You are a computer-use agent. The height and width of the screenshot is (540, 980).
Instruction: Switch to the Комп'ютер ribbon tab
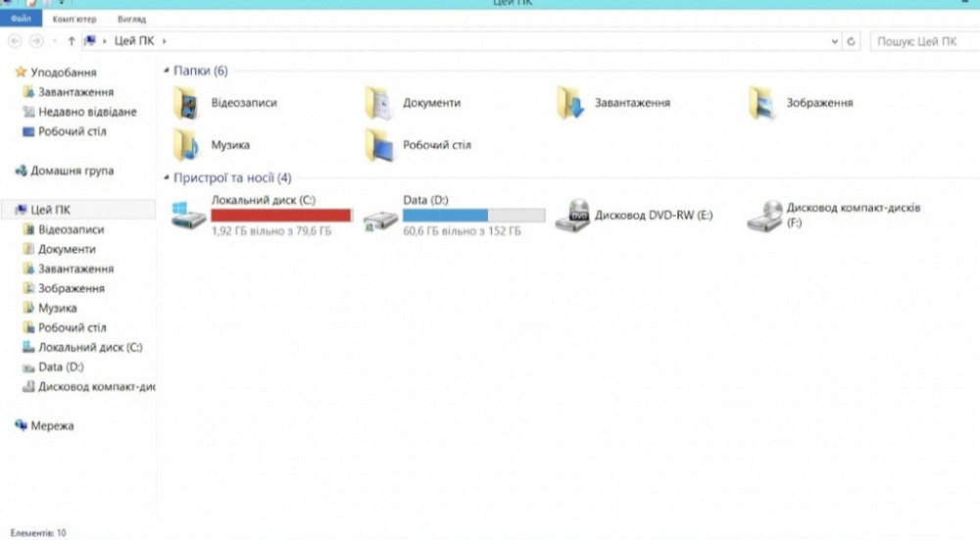tap(73, 19)
